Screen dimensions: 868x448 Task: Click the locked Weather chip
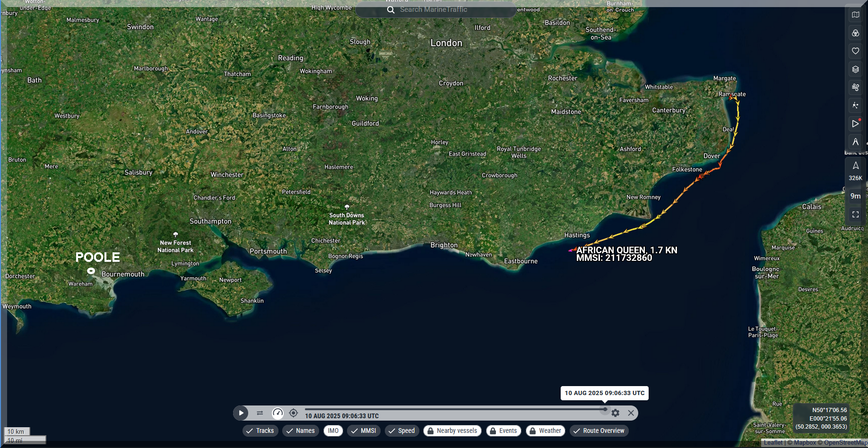(x=545, y=431)
